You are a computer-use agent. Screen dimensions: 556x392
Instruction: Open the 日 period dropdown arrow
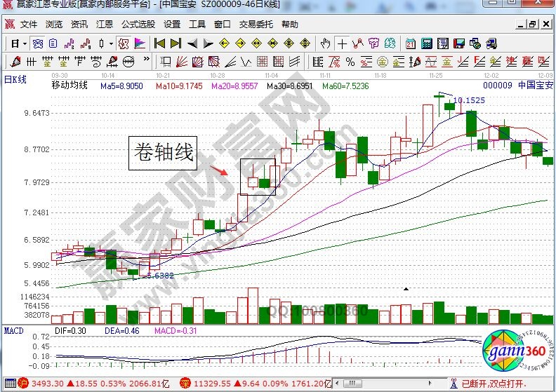point(24,43)
